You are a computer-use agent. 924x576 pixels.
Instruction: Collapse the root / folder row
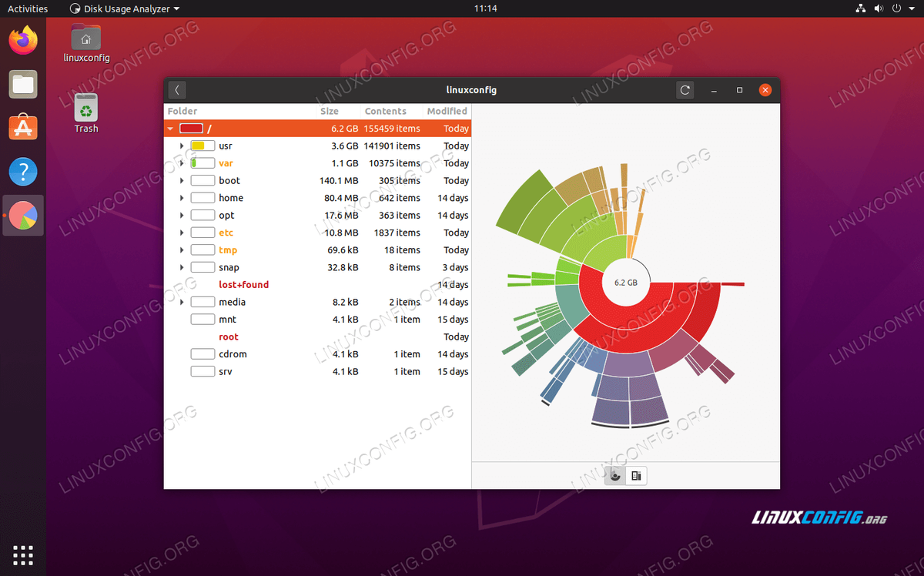[x=170, y=129]
